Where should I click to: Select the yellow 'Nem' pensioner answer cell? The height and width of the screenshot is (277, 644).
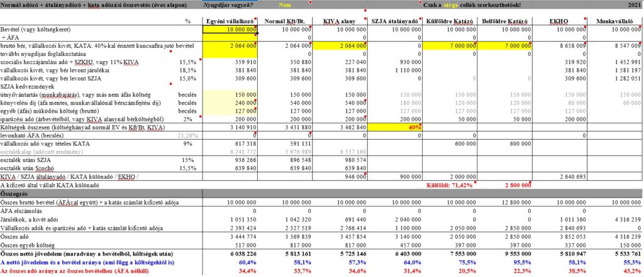285,5
